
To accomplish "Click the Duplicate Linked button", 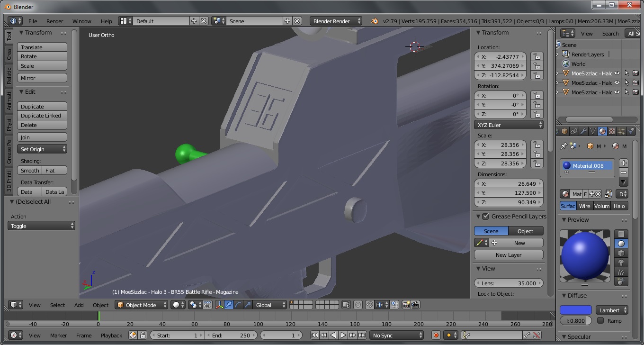I will 42,116.
